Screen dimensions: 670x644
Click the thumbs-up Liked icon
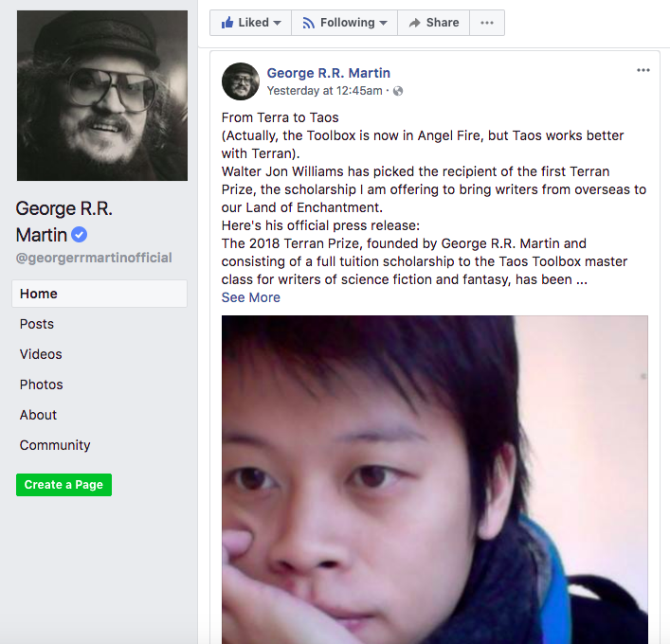pyautogui.click(x=227, y=22)
